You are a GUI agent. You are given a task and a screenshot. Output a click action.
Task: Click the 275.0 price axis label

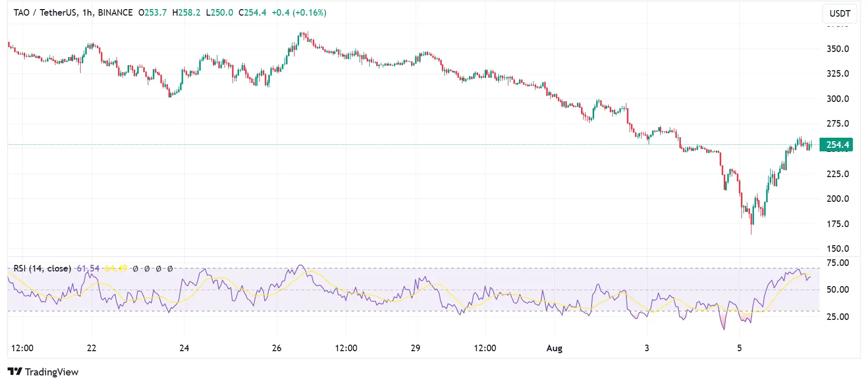pos(837,124)
